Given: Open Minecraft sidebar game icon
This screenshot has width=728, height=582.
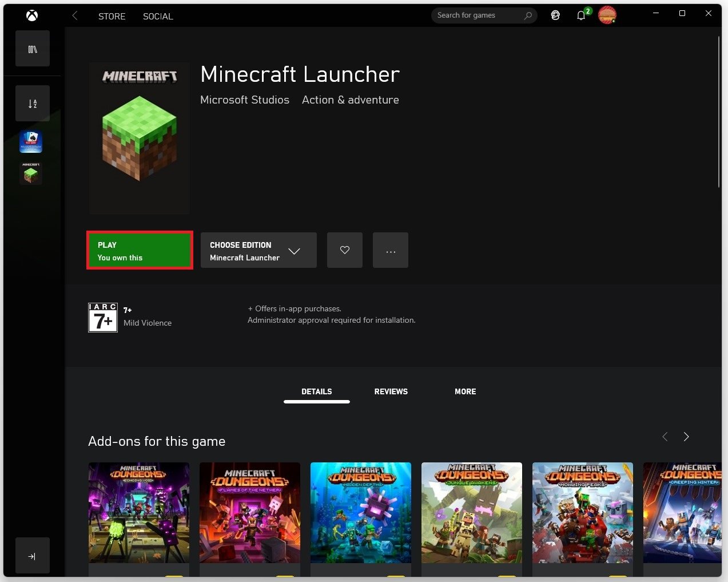Looking at the screenshot, I should (x=31, y=173).
